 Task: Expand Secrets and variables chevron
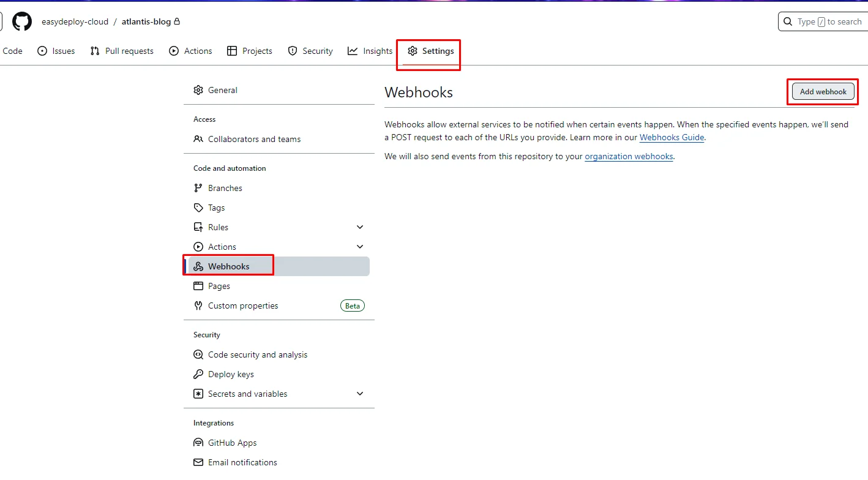360,394
